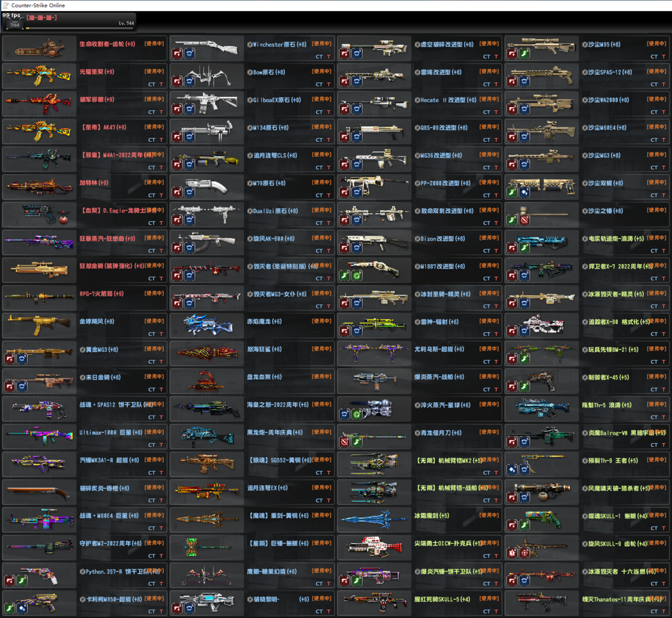Toggle CT team on 加特林 row
This screenshot has width=672, height=618.
coord(152,195)
